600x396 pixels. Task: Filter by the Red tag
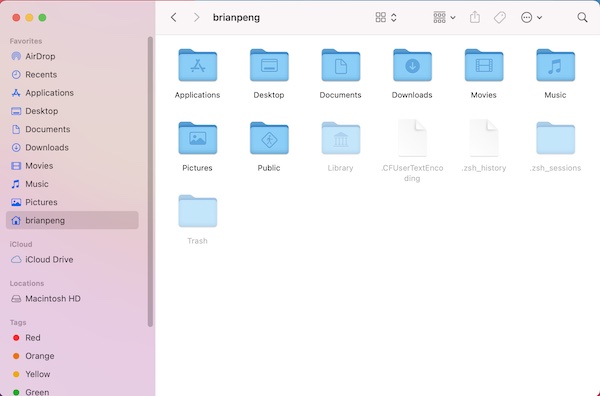[x=72, y=338]
